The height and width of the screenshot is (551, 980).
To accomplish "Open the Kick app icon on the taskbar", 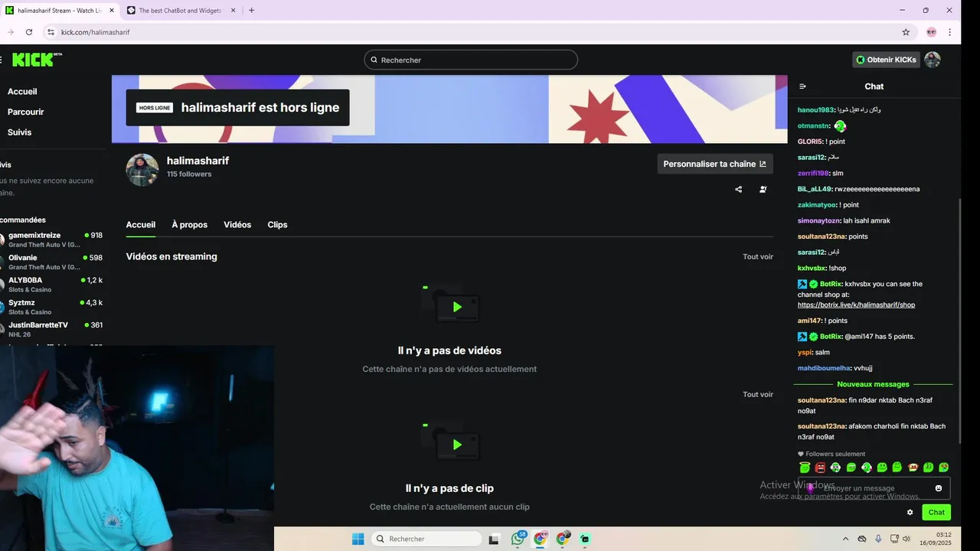I will pyautogui.click(x=585, y=539).
